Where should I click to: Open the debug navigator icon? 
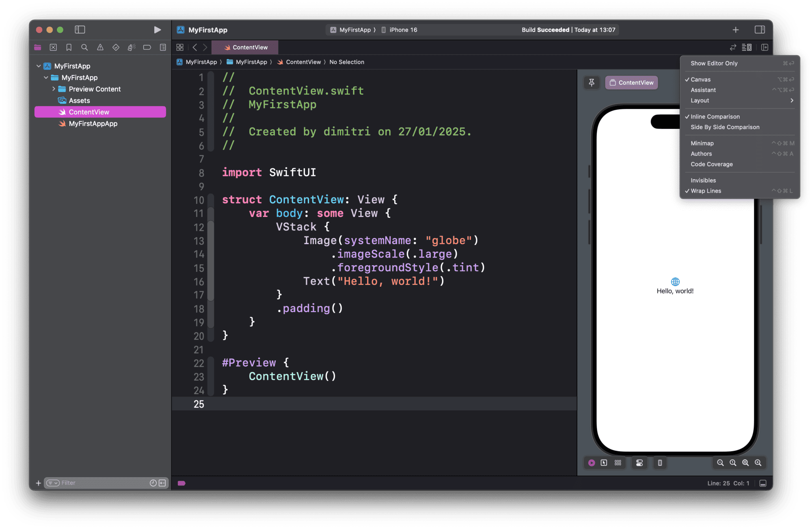point(132,48)
